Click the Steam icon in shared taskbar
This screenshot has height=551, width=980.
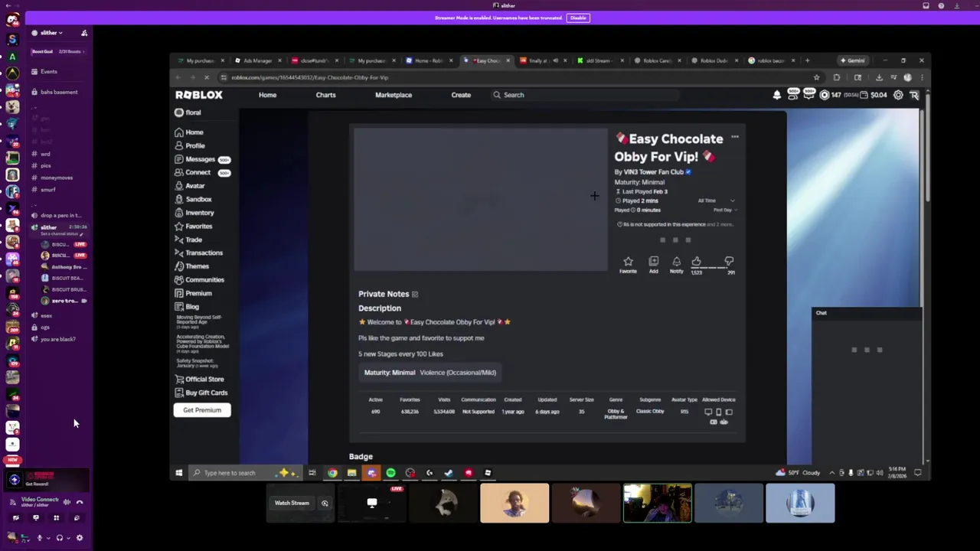coord(449,473)
